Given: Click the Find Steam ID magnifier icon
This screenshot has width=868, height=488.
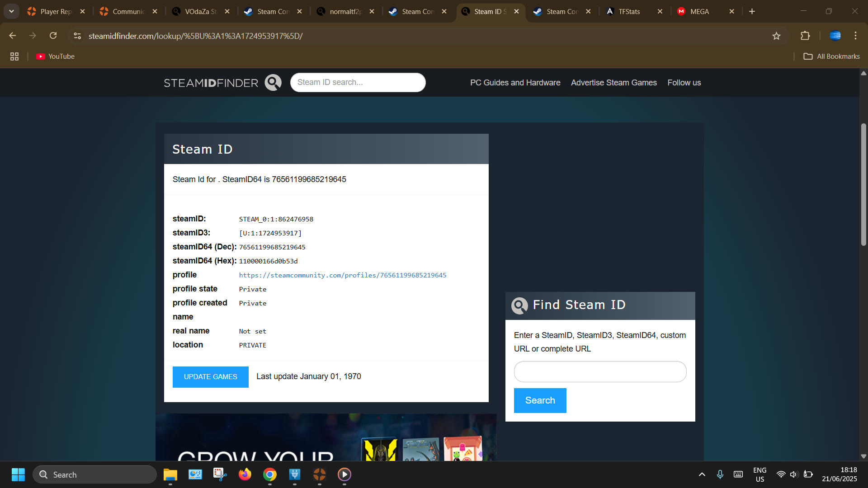Looking at the screenshot, I should coord(519,306).
